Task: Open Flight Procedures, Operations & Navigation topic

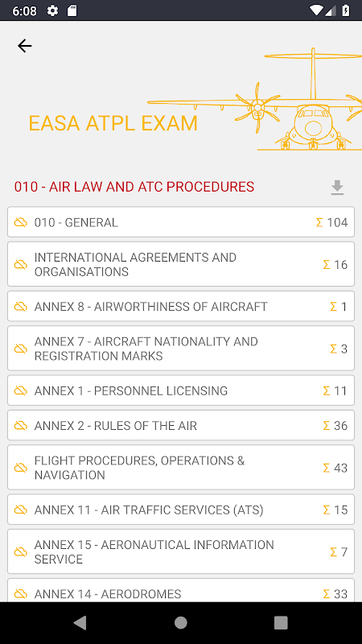Action: (x=181, y=468)
